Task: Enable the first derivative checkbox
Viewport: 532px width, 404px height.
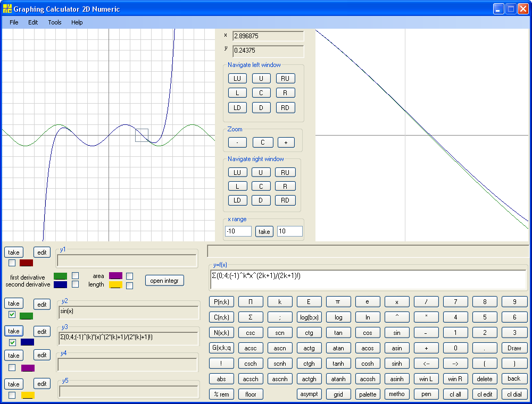Action: [76, 275]
